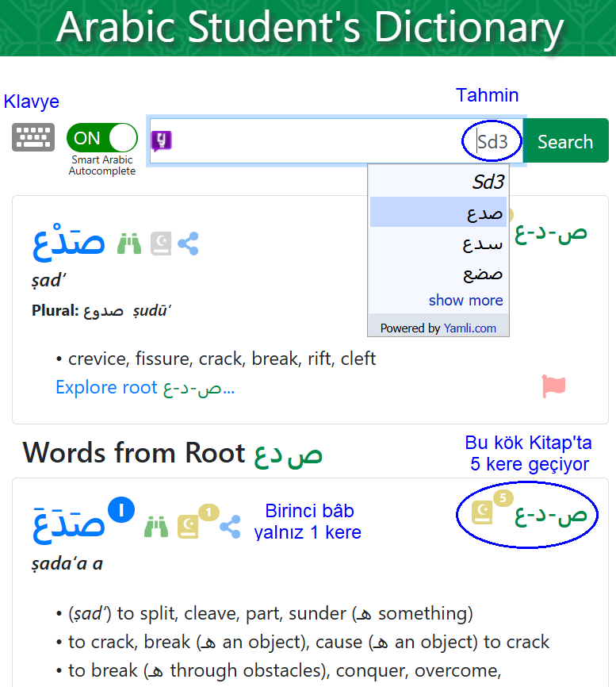Viewport: 616px width, 687px height.
Task: Click the green root ص-د-ع in the first card
Action: point(550,234)
